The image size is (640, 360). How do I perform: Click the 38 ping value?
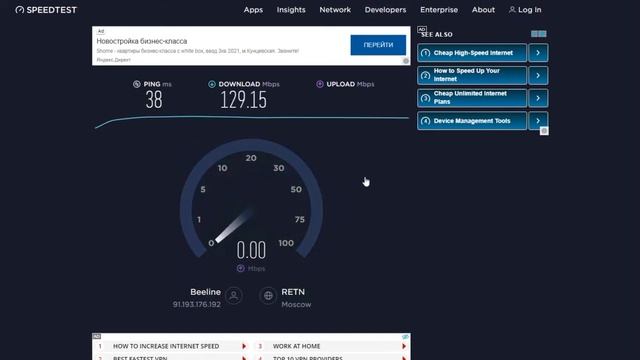coord(154,100)
